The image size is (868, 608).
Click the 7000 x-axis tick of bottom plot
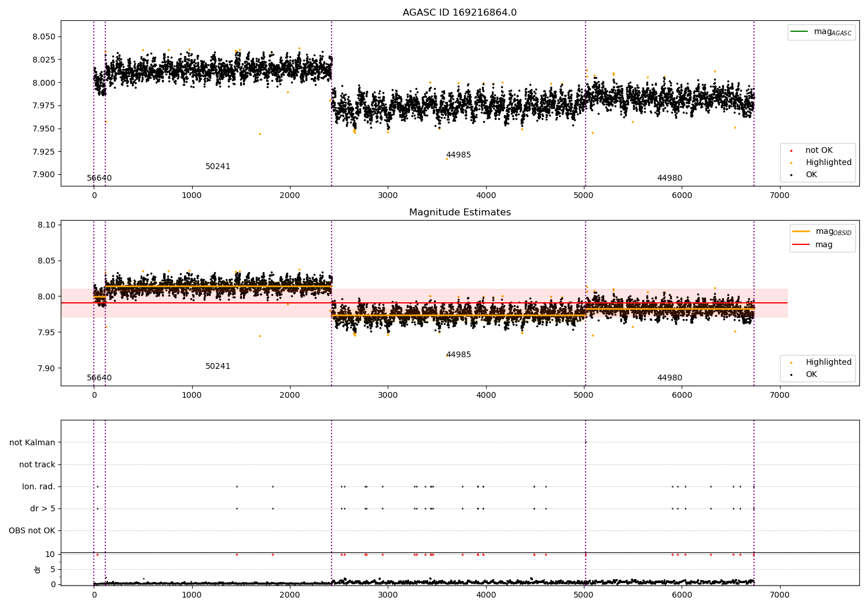click(x=779, y=595)
